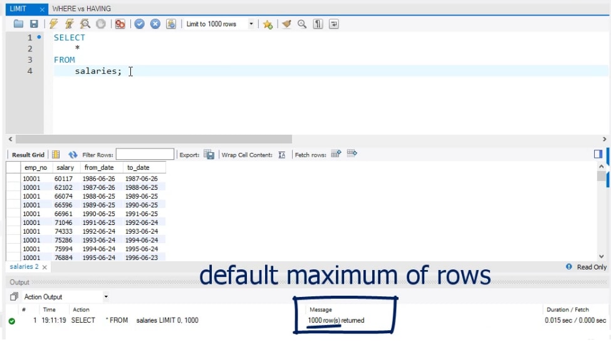This screenshot has height=364, width=611.
Task: Click the Result Grid button
Action: coord(28,154)
